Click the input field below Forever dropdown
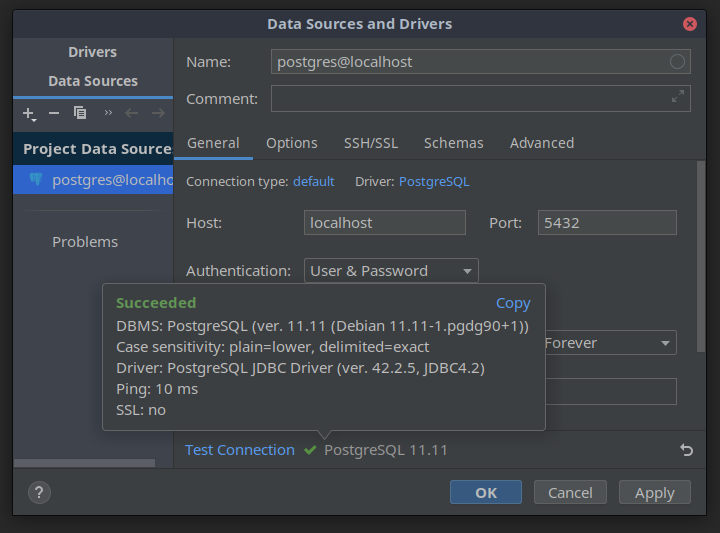 611,391
